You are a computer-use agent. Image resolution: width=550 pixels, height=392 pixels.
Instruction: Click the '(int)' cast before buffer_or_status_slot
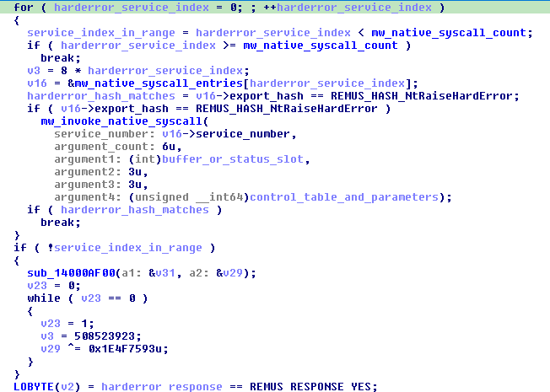[x=145, y=158]
